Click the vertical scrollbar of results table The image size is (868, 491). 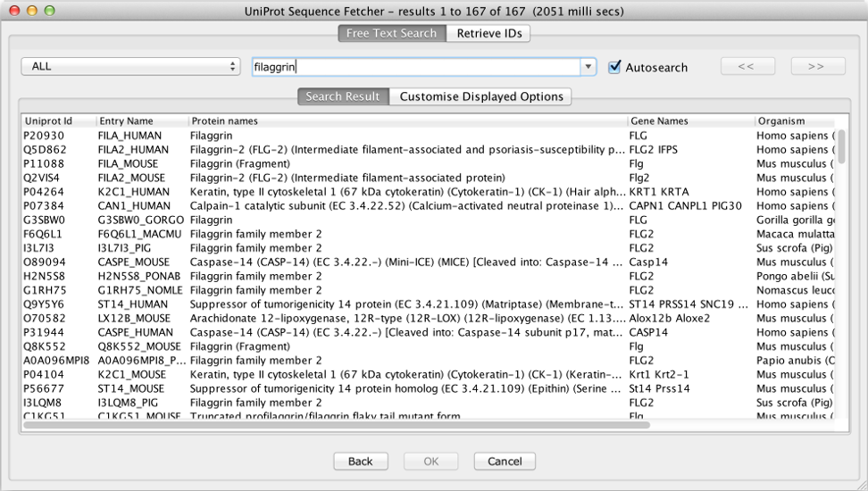(x=841, y=147)
